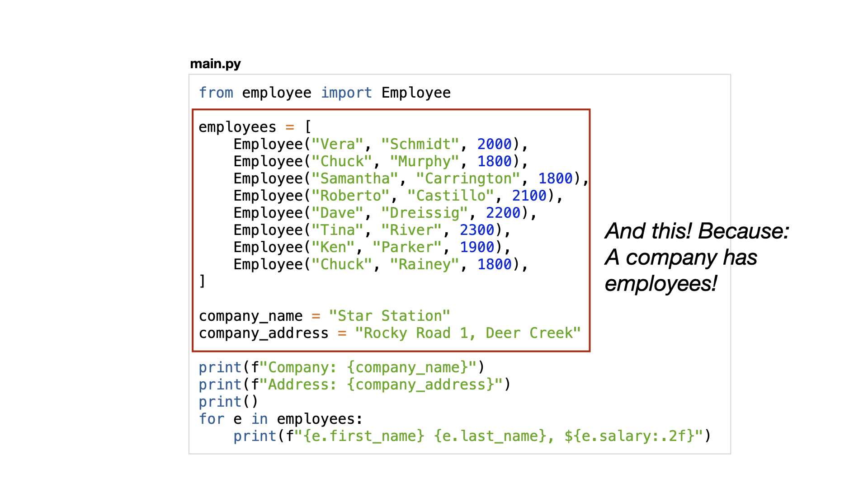The width and height of the screenshot is (868, 488).
Task: Select the Employee "Chuck", "Rainey" line
Action: tap(381, 264)
